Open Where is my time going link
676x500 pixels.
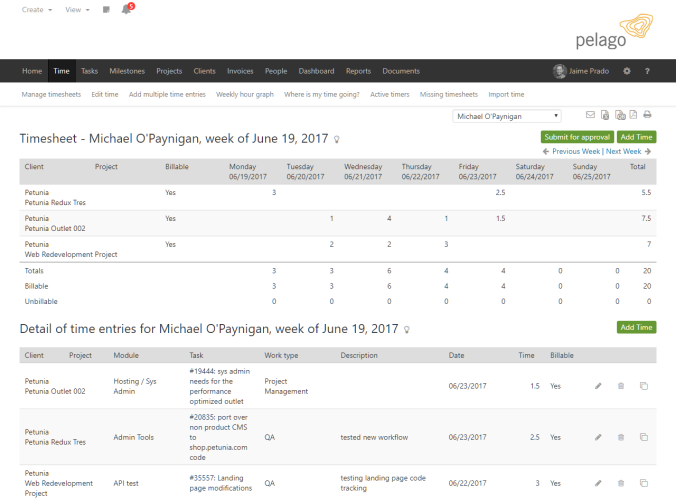point(322,94)
